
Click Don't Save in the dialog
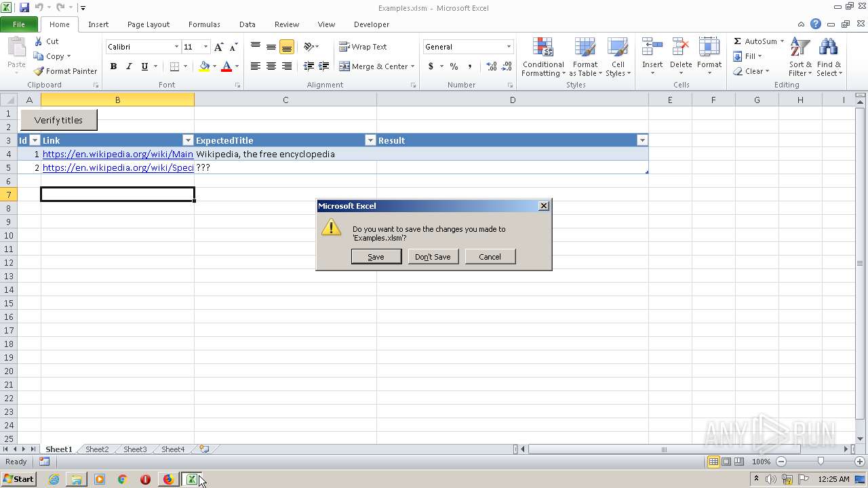tap(433, 257)
